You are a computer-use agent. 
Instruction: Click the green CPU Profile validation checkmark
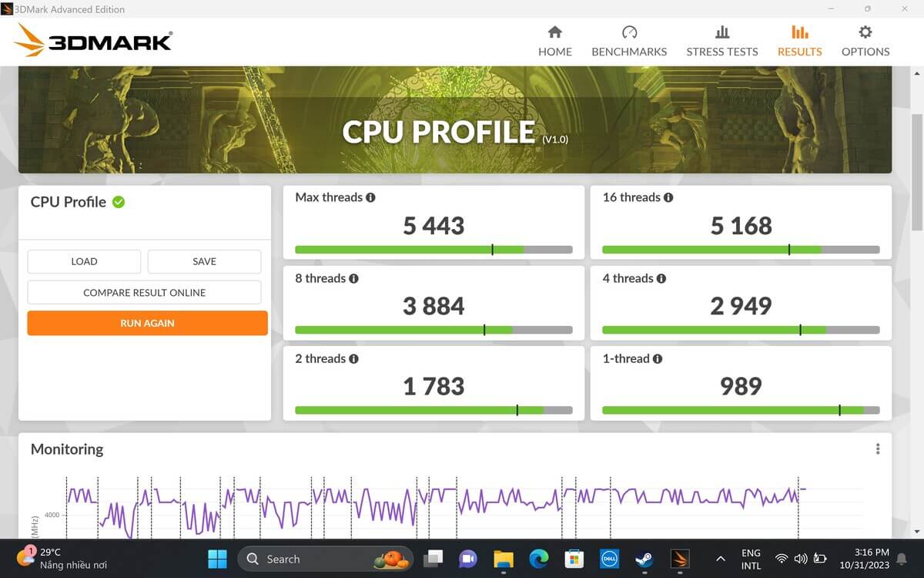click(119, 202)
